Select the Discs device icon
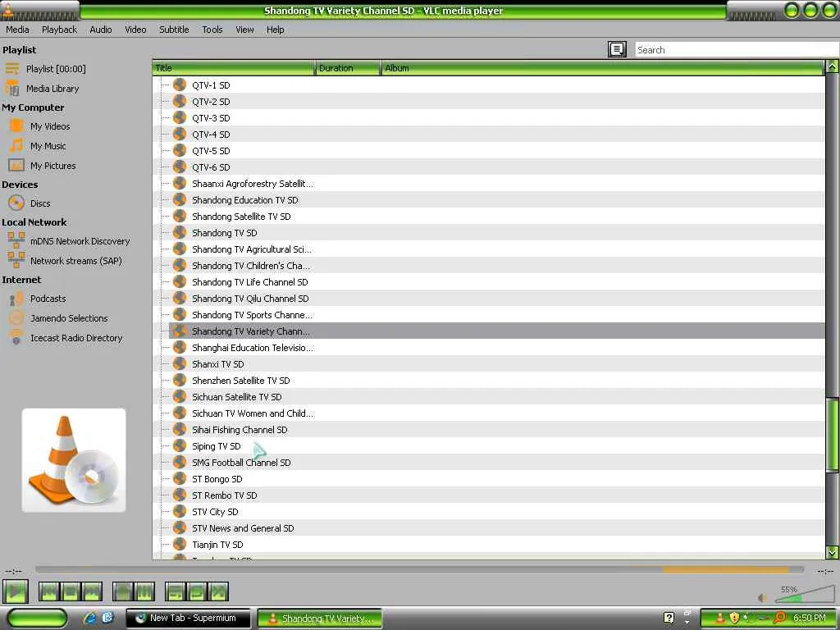The image size is (840, 630). [x=16, y=203]
